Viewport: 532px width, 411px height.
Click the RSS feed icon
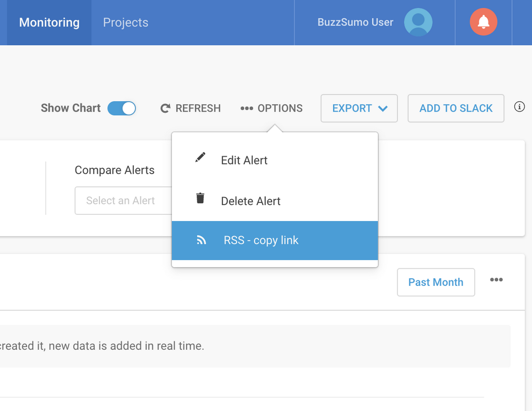click(x=201, y=240)
